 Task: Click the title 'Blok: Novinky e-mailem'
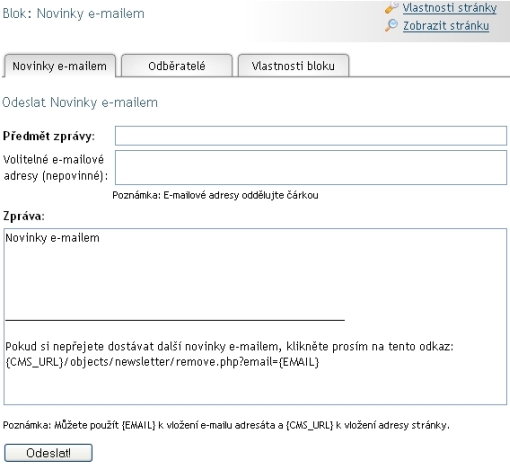(74, 14)
